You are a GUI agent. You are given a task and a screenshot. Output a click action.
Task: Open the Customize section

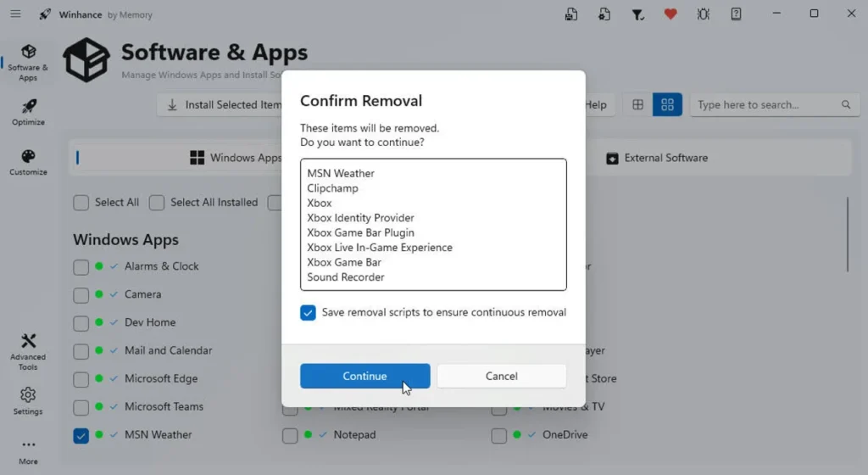(x=28, y=162)
